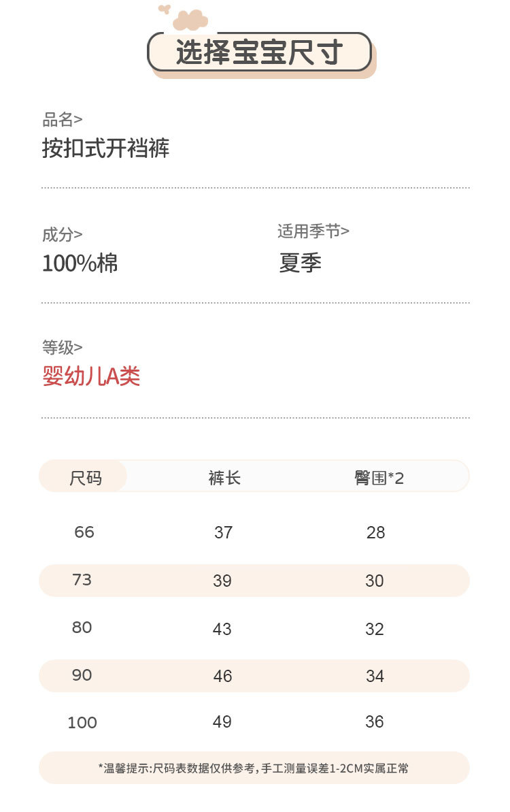This screenshot has width=510, height=812.
Task: Click hip value 36 in the last row
Action: tap(375, 722)
